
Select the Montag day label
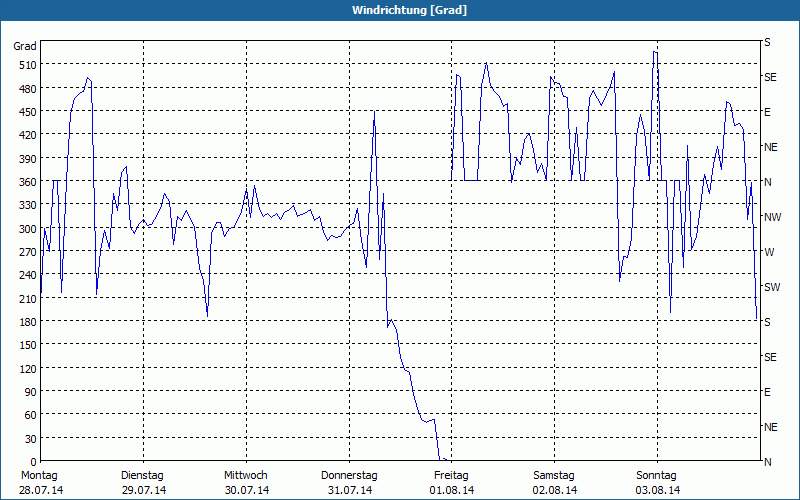click(x=39, y=476)
